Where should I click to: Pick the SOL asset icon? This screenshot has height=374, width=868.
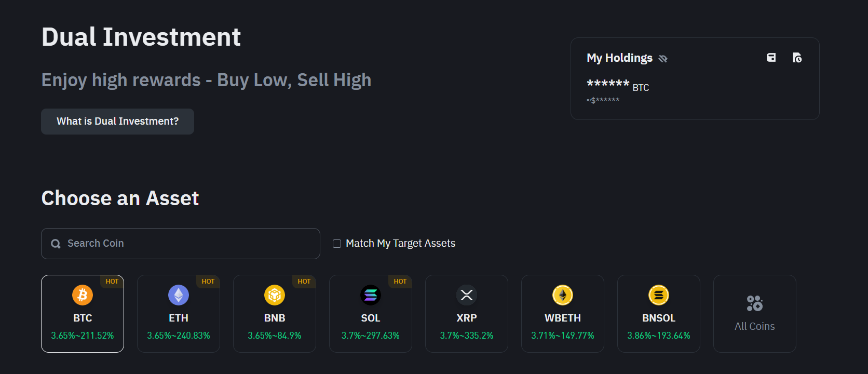(371, 295)
